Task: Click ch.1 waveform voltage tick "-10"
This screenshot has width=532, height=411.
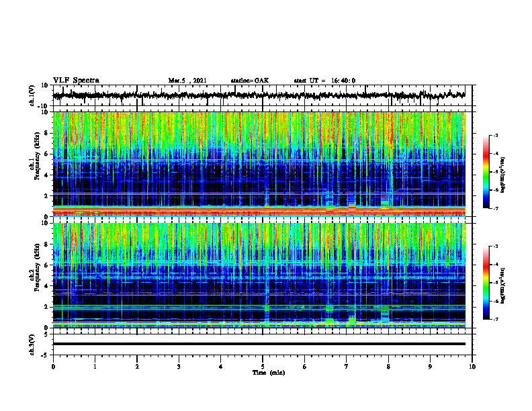Action: pyautogui.click(x=44, y=106)
